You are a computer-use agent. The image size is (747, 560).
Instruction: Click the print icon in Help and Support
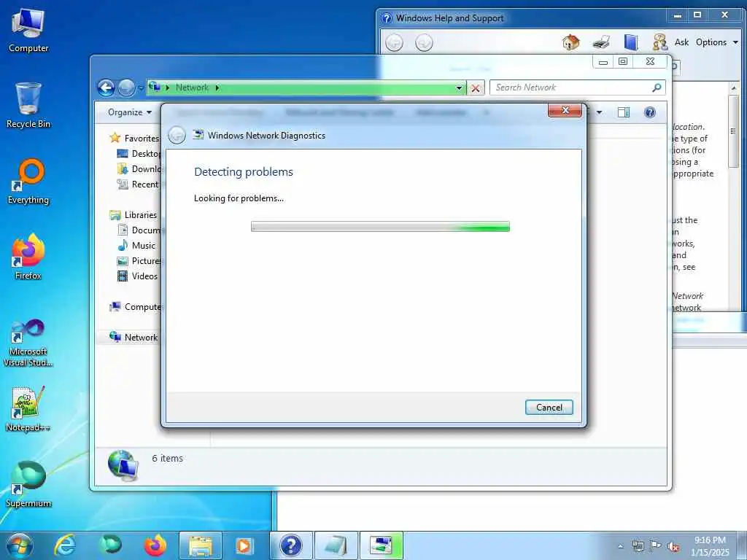click(601, 42)
